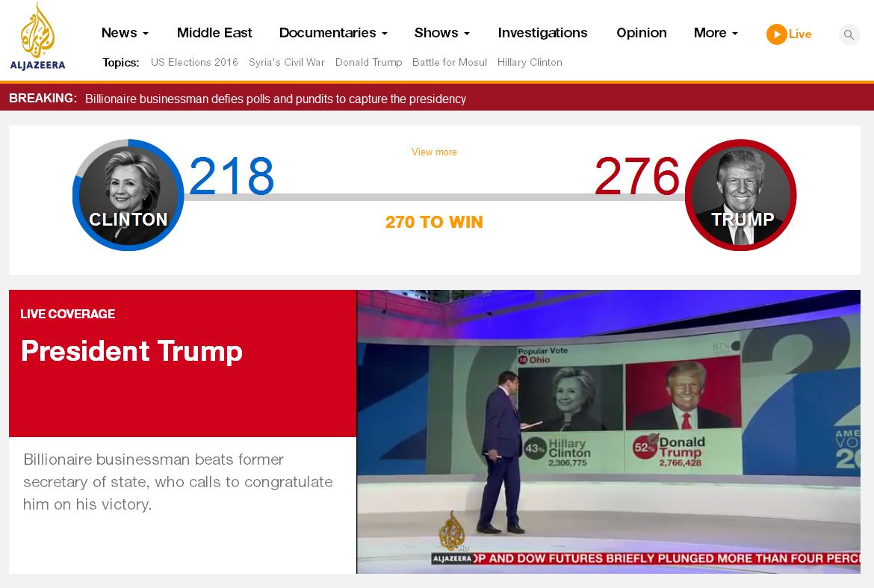
Task: Click the View more link
Action: pos(434,152)
